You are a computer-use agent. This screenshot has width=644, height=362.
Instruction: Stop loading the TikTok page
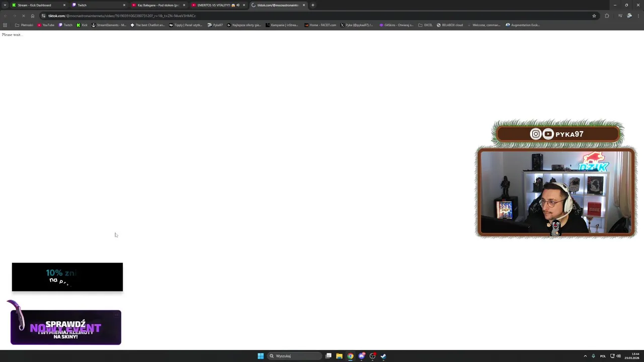pyautogui.click(x=23, y=16)
